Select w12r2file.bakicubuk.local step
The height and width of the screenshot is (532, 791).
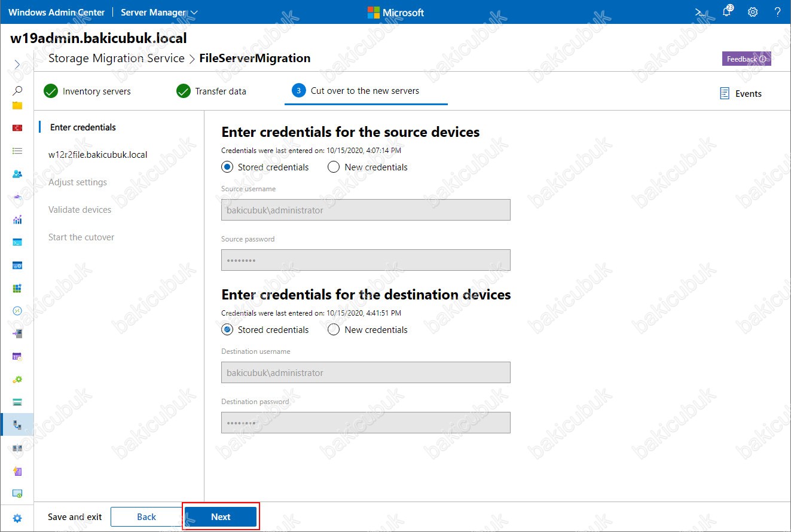click(x=98, y=155)
